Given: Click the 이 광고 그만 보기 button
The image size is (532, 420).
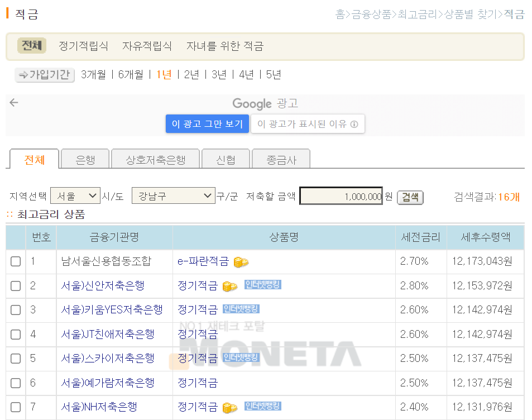Looking at the screenshot, I should 207,123.
